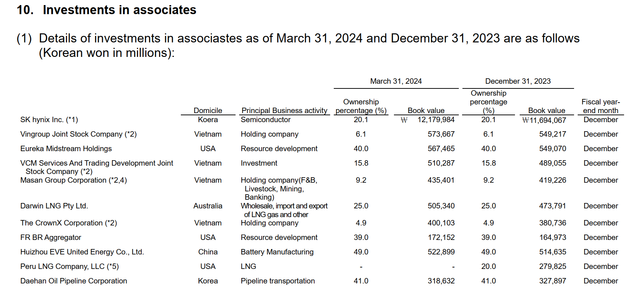The width and height of the screenshot is (644, 307).
Task: Click the 'Australia' domicile cell
Action: click(x=208, y=206)
